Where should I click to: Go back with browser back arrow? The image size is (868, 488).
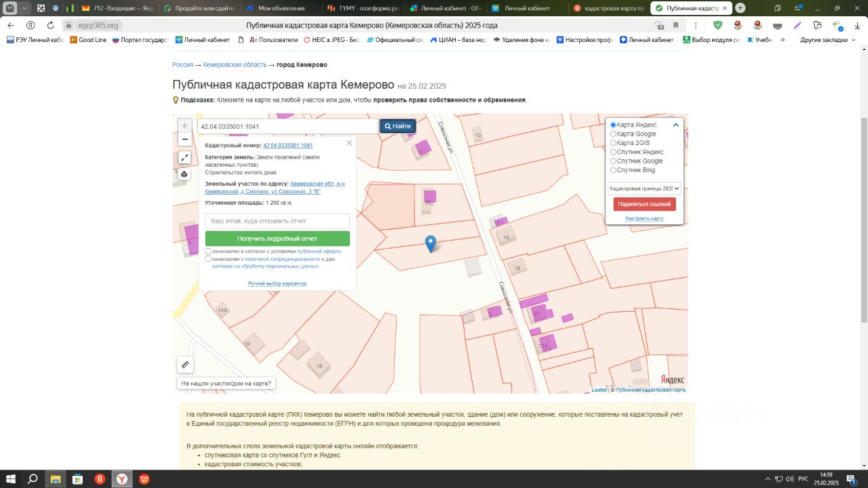(x=11, y=25)
